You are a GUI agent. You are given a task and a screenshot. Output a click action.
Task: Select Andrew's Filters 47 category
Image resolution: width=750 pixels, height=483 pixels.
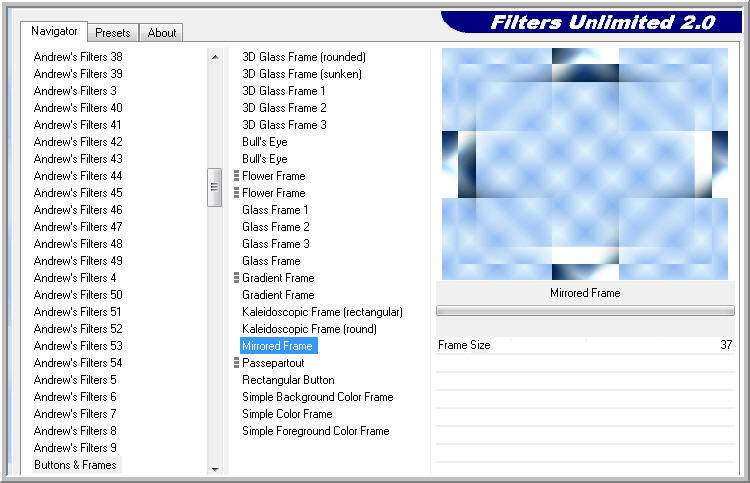pos(78,227)
